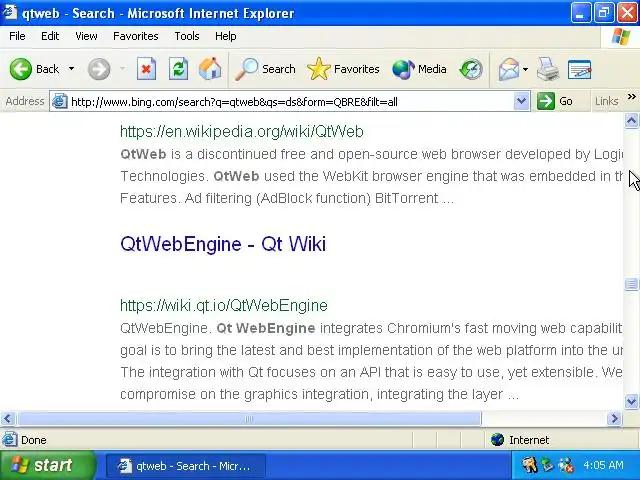Click the vertical scrollbar up arrow
This screenshot has height=480, width=640.
pyautogui.click(x=631, y=121)
